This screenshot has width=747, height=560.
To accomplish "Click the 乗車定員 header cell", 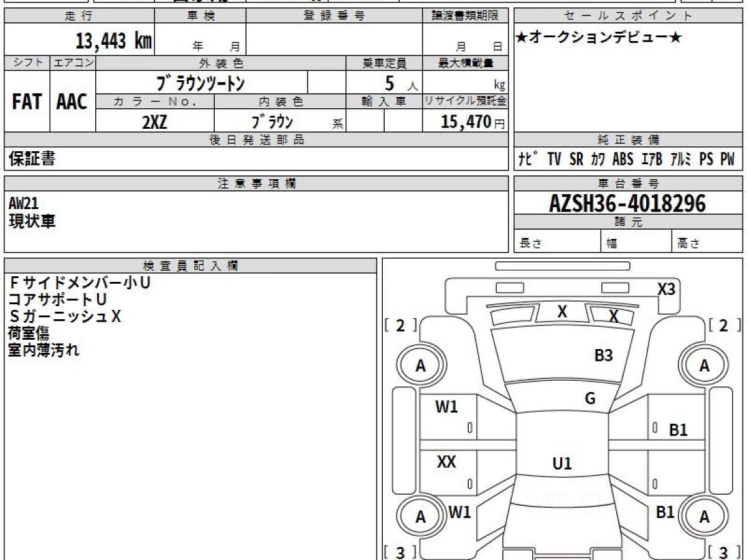I will (x=384, y=63).
